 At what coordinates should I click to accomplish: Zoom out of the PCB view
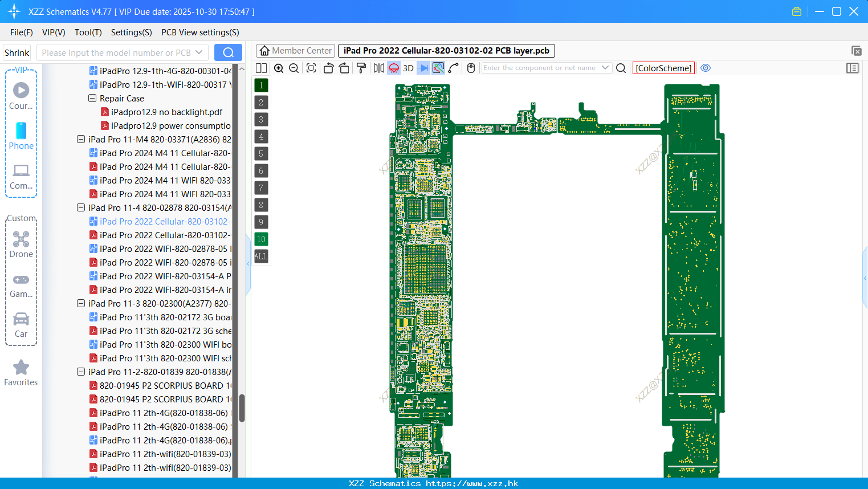coord(294,68)
